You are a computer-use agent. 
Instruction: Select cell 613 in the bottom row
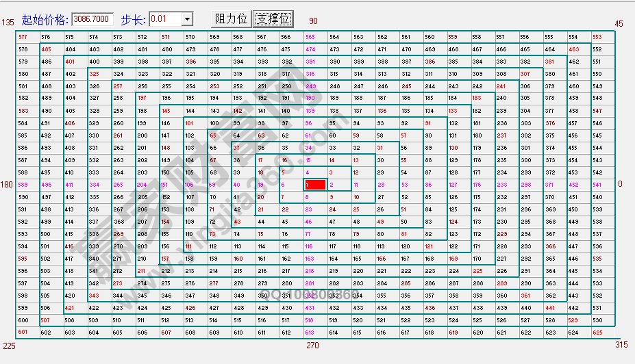310,333
